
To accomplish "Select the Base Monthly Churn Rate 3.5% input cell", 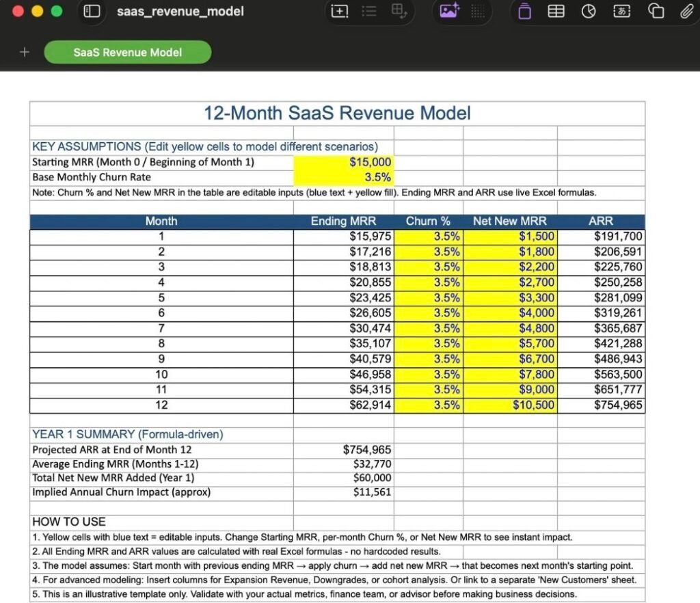I will (344, 178).
